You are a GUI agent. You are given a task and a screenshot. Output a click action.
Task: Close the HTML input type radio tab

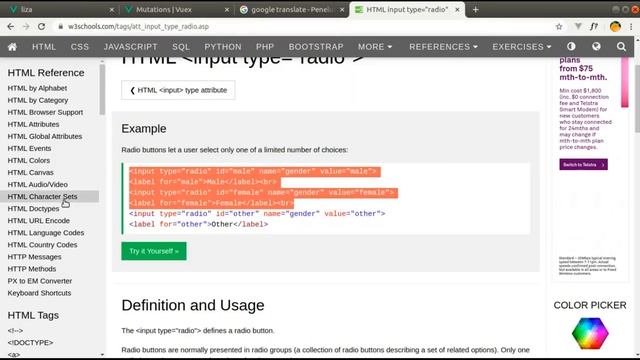click(458, 9)
